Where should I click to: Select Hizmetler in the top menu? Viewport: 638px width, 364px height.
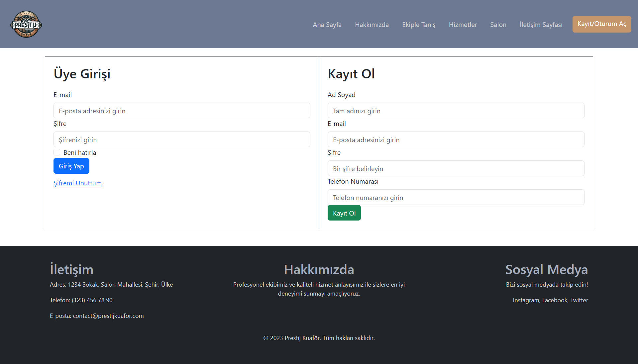coord(463,25)
